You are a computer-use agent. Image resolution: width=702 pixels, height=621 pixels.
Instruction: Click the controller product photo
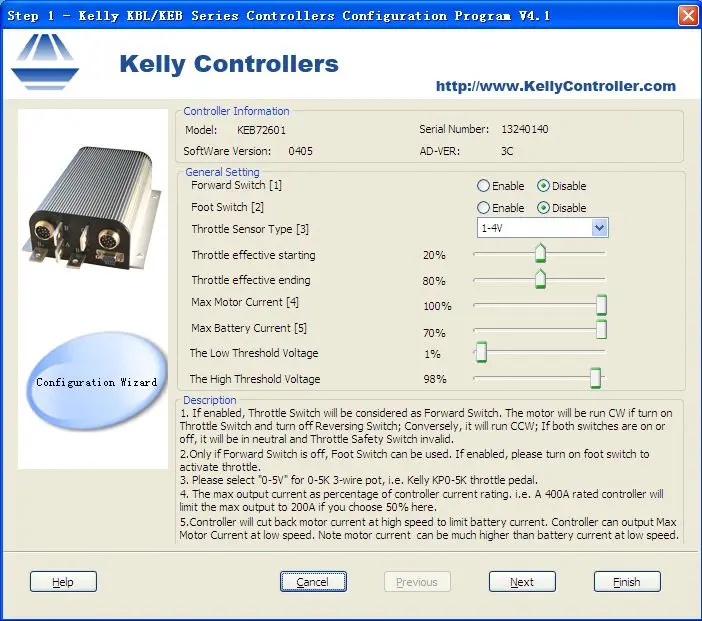(92, 207)
